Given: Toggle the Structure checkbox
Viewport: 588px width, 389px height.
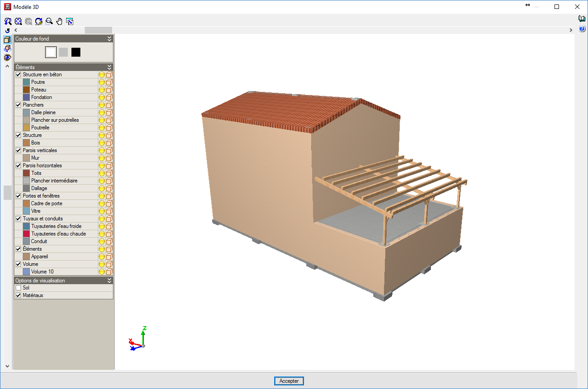Looking at the screenshot, I should (18, 135).
